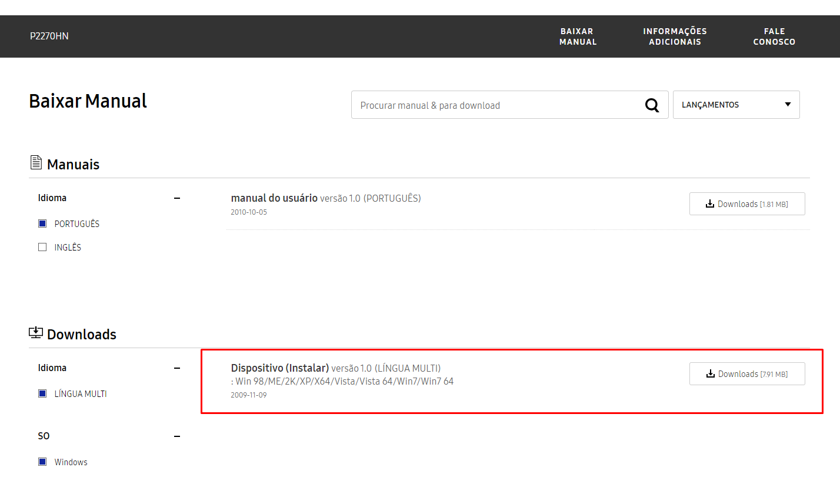Viewport: 840px width, 504px height.
Task: Toggle the LÍNGUA MULTI checkbox
Action: tap(42, 393)
